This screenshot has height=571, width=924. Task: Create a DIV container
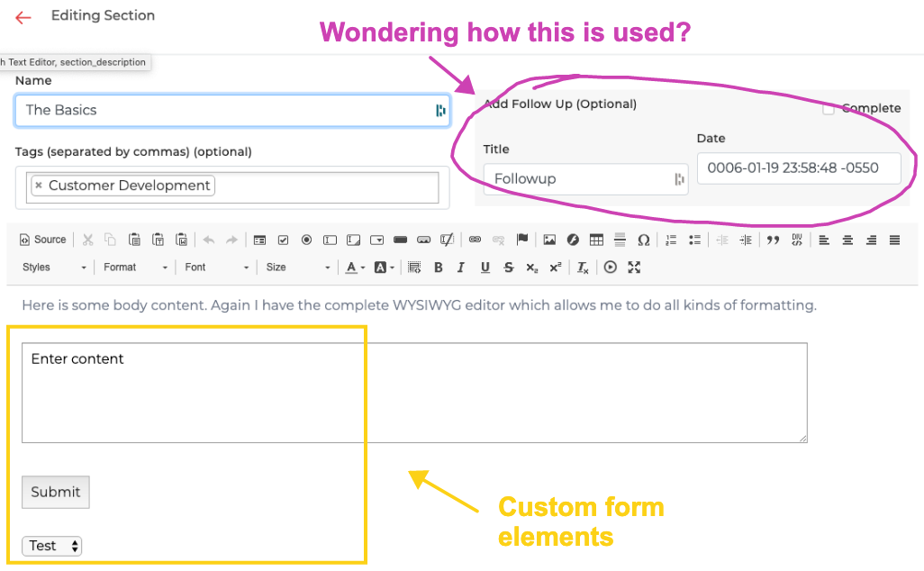pos(797,240)
